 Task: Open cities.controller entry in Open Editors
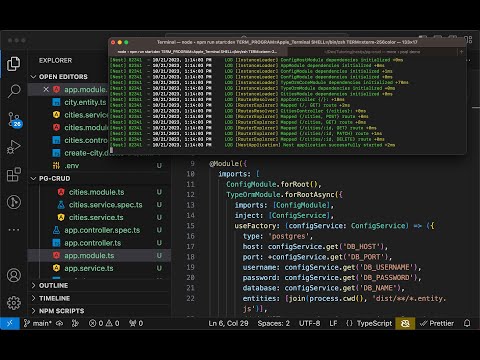pos(86,140)
